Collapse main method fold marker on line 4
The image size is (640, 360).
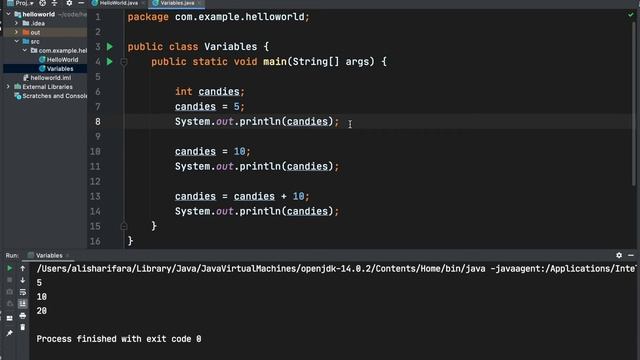[x=124, y=62]
